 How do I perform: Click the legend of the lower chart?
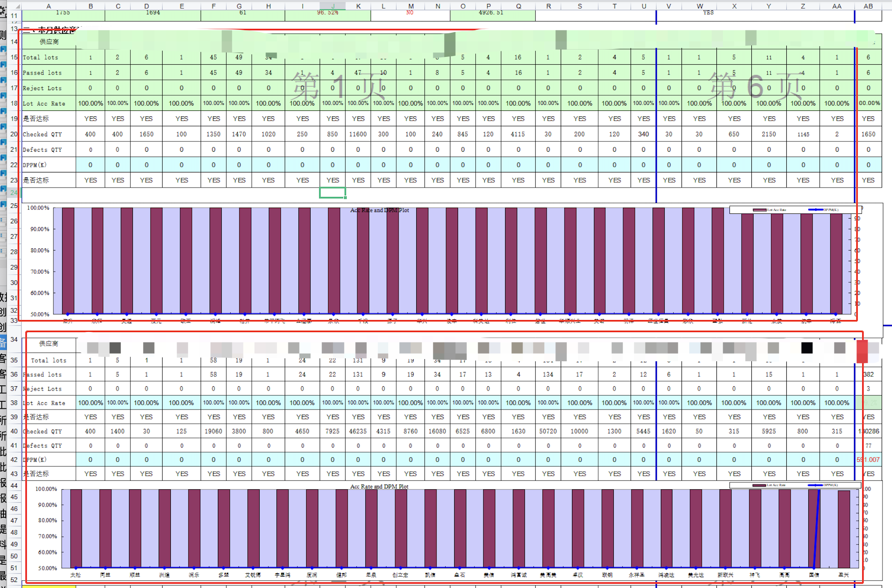click(x=795, y=485)
